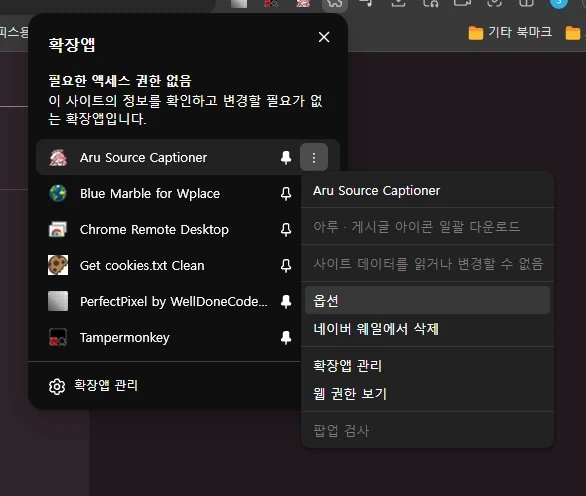The height and width of the screenshot is (496, 586).
Task: Click the 필요한 액세스 권한 없음 heading
Action: (x=120, y=80)
